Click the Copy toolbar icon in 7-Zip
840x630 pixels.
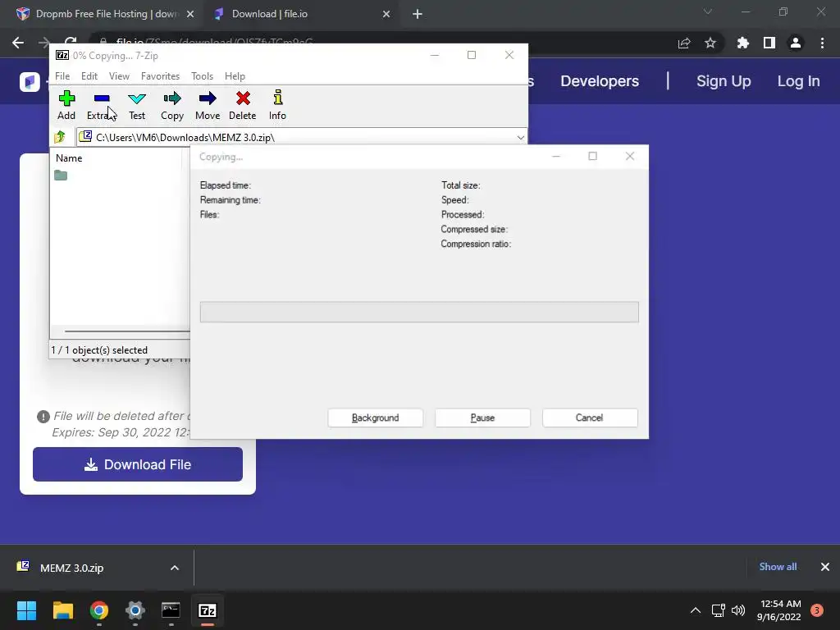(172, 105)
